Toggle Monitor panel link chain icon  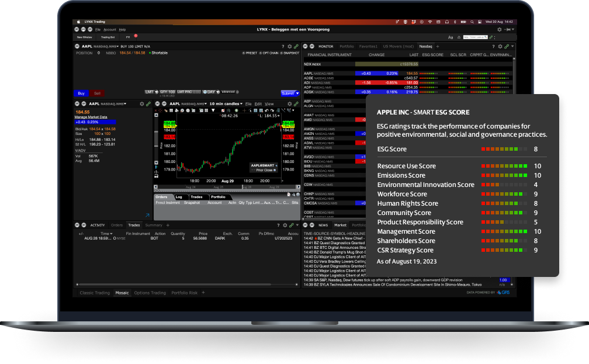coord(507,47)
